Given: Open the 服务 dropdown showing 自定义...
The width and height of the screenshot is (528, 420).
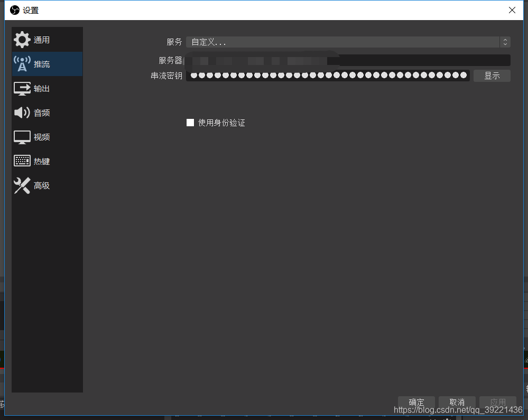Looking at the screenshot, I should coord(348,42).
